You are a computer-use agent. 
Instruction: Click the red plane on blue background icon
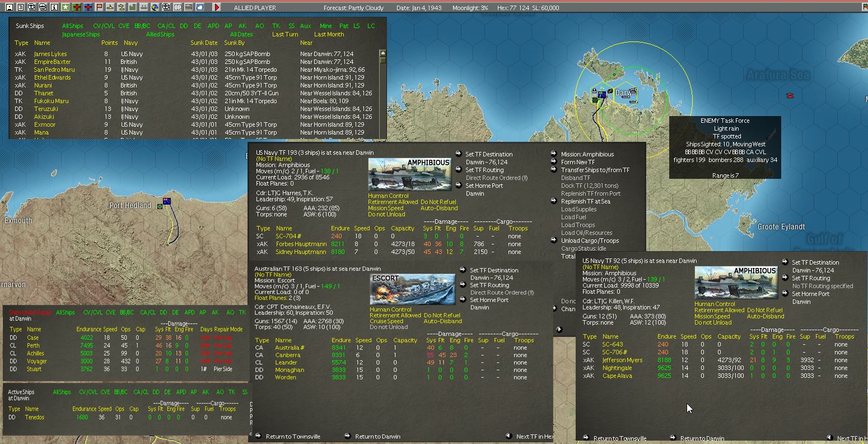pyautogui.click(x=88, y=7)
